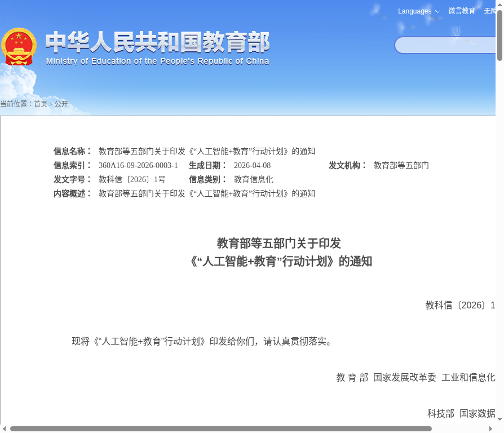Screen dimensions: 504x433
Task: Click the generation date 2026-04-08
Action: click(252, 165)
